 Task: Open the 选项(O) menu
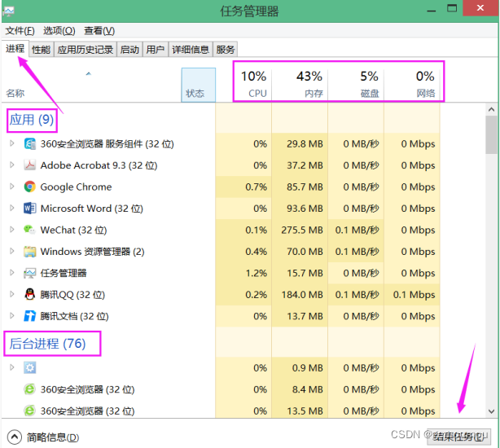pyautogui.click(x=59, y=31)
